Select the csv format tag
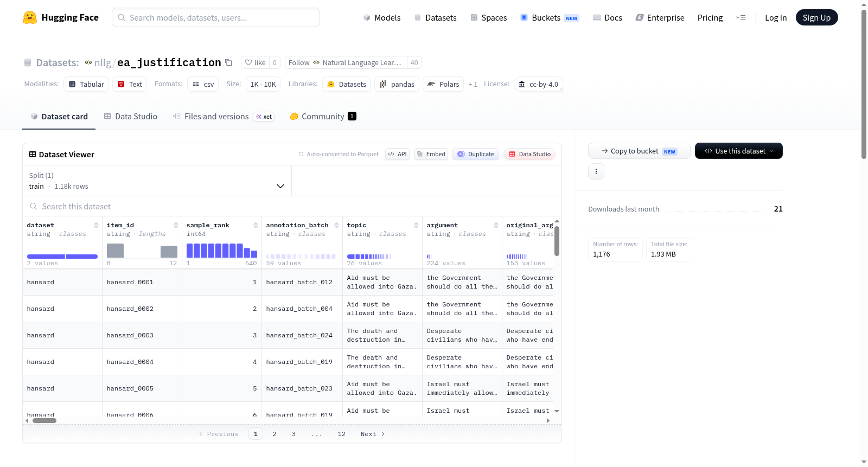Viewport: 868px width, 467px height. click(x=203, y=84)
